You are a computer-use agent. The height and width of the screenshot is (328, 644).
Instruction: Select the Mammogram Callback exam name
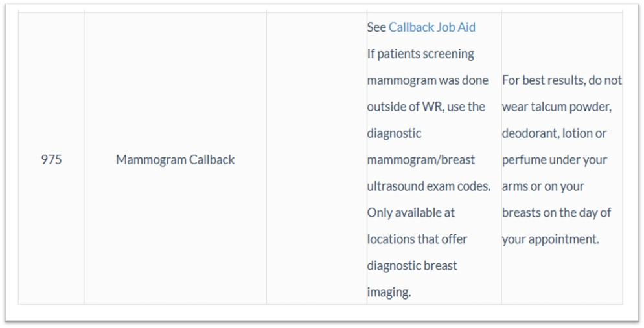pos(175,159)
